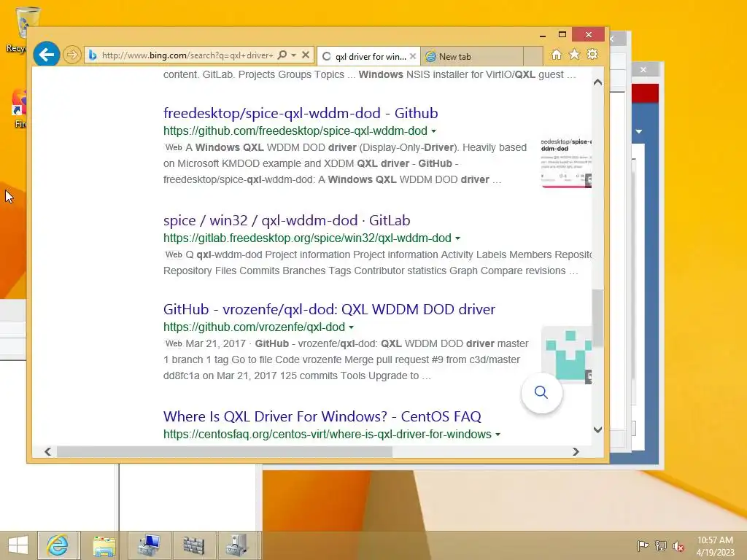Click the vrozenfe avatar thumbnail

[567, 354]
